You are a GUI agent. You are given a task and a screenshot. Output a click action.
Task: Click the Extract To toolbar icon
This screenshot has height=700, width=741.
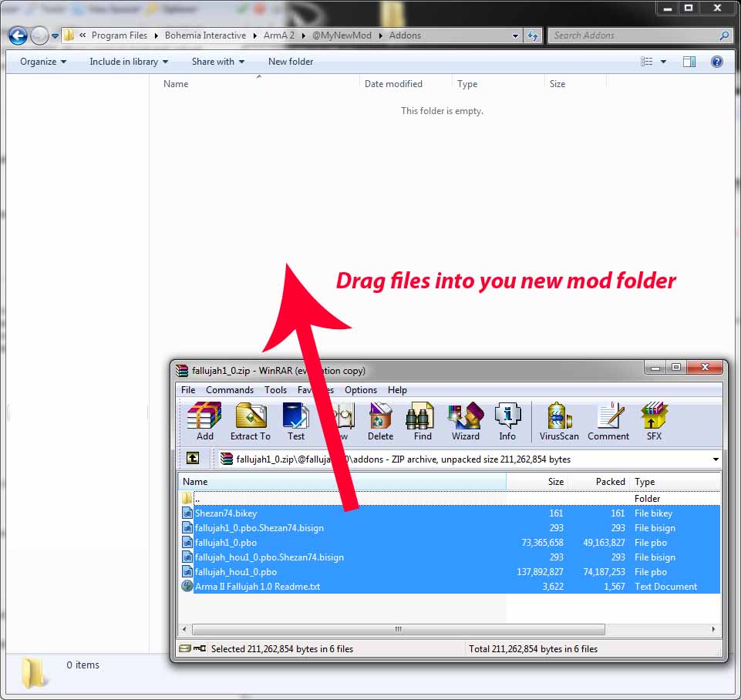coord(251,421)
